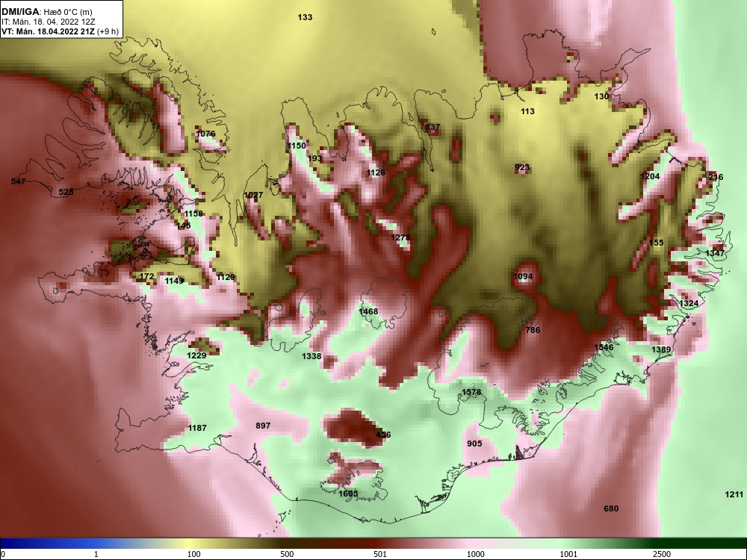This screenshot has width=747, height=560.
Task: Click the value 172 on the map
Action: (146, 277)
